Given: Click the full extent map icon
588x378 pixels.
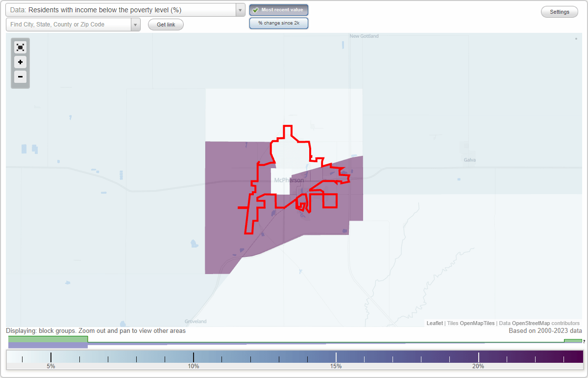Looking at the screenshot, I should tap(20, 47).
